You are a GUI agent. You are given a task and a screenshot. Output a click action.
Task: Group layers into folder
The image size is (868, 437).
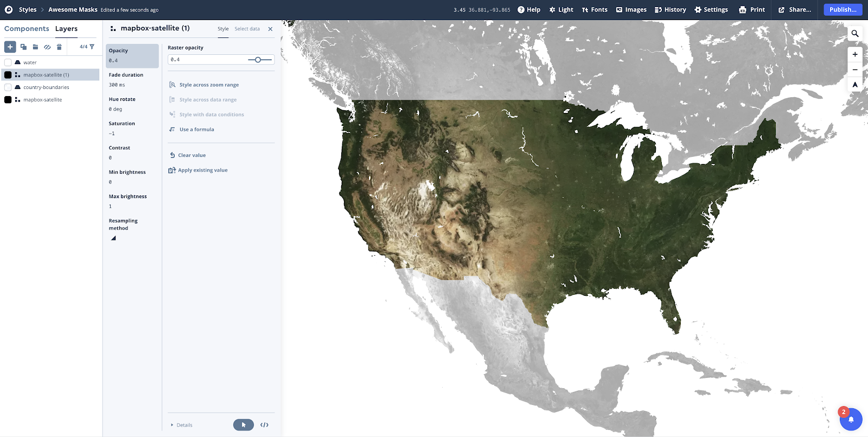coord(35,47)
